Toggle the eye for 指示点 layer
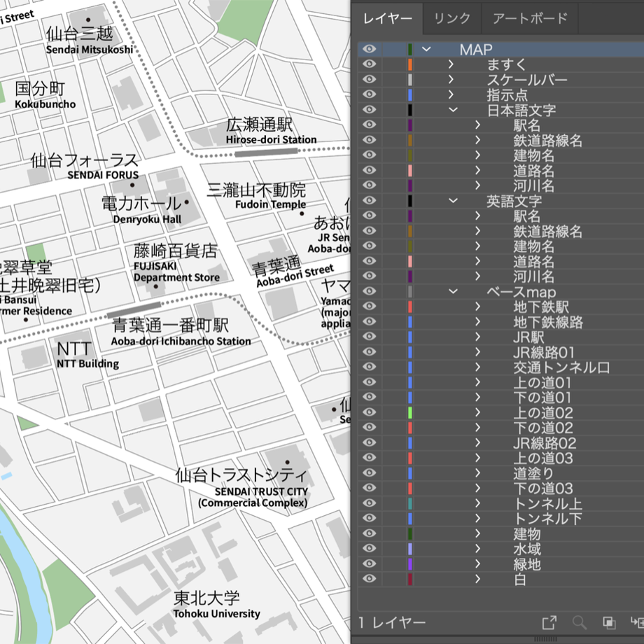The height and width of the screenshot is (644, 644). pos(369,94)
